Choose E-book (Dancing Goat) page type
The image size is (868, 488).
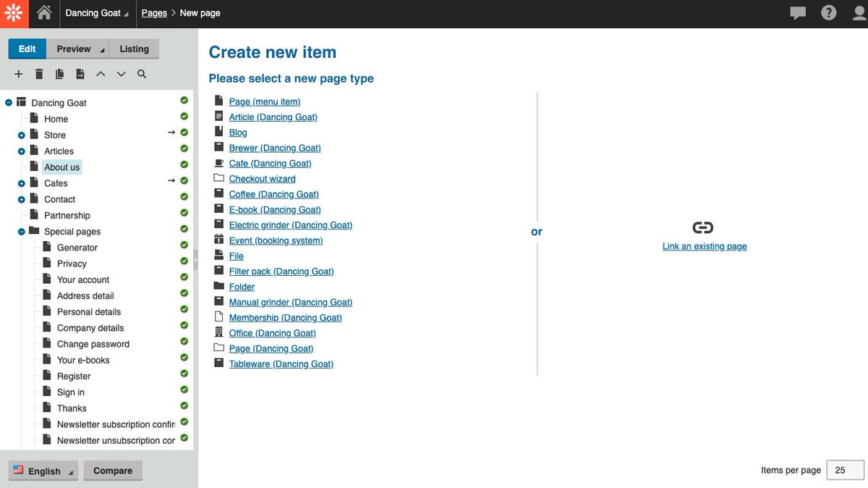(x=275, y=209)
